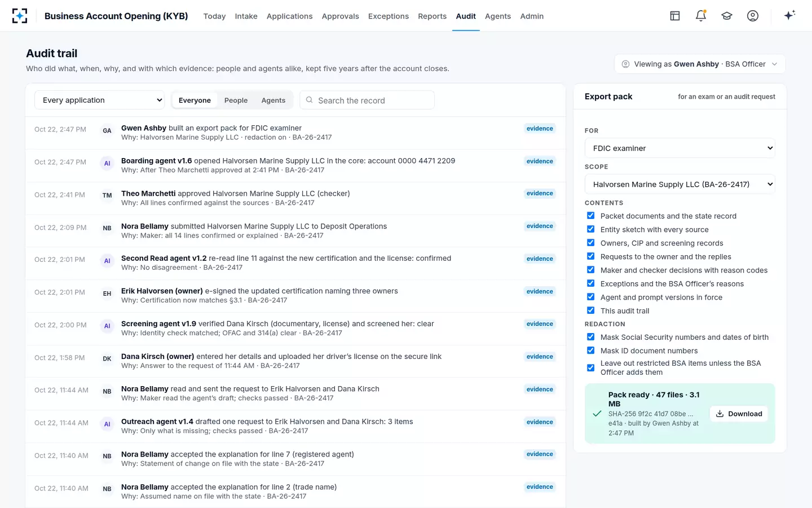
Task: Open the Halvorsen Marine Supply scope dropdown
Action: pos(680,184)
